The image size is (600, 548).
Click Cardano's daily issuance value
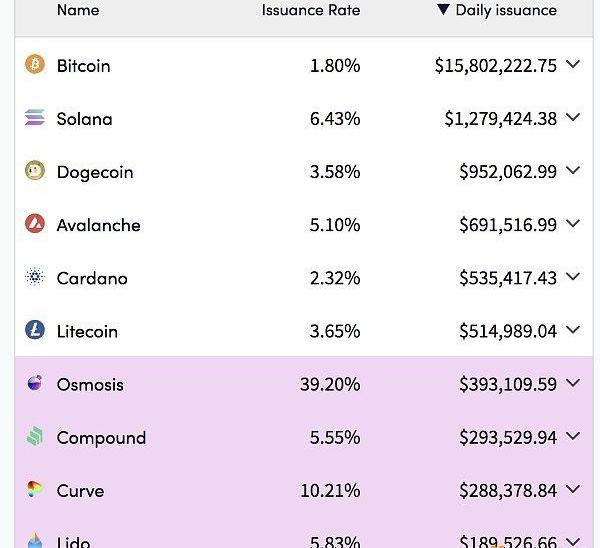click(507, 278)
